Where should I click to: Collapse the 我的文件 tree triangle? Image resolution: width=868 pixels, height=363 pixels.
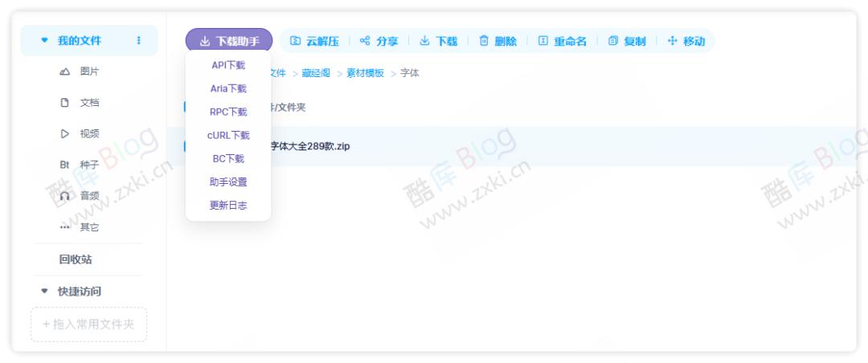[45, 40]
